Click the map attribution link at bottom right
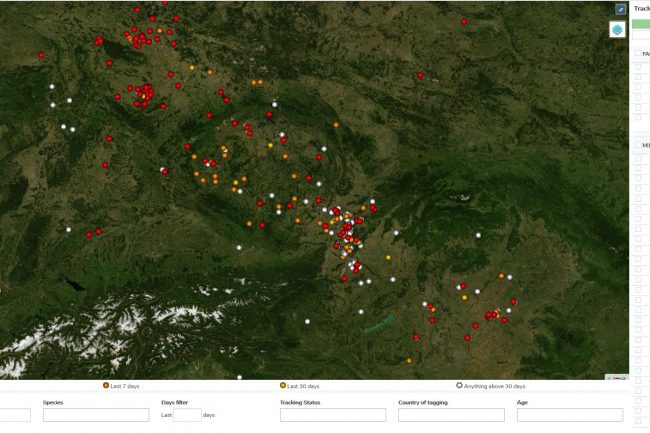The width and height of the screenshot is (650, 433). click(x=616, y=377)
